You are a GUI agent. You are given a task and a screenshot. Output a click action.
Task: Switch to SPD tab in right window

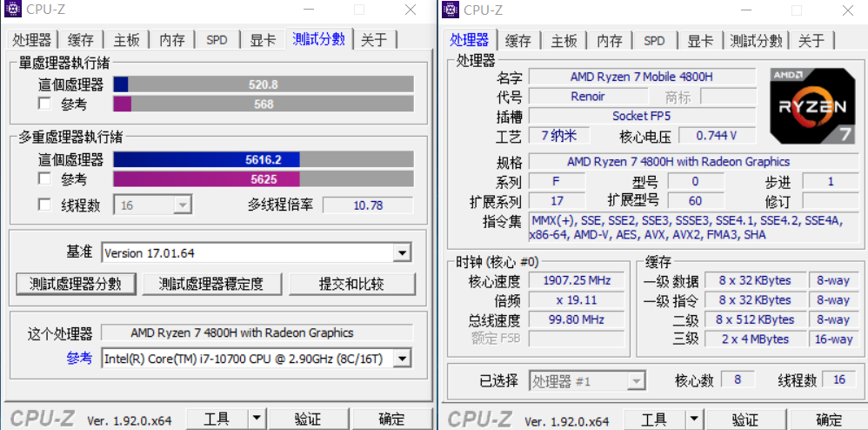[654, 40]
